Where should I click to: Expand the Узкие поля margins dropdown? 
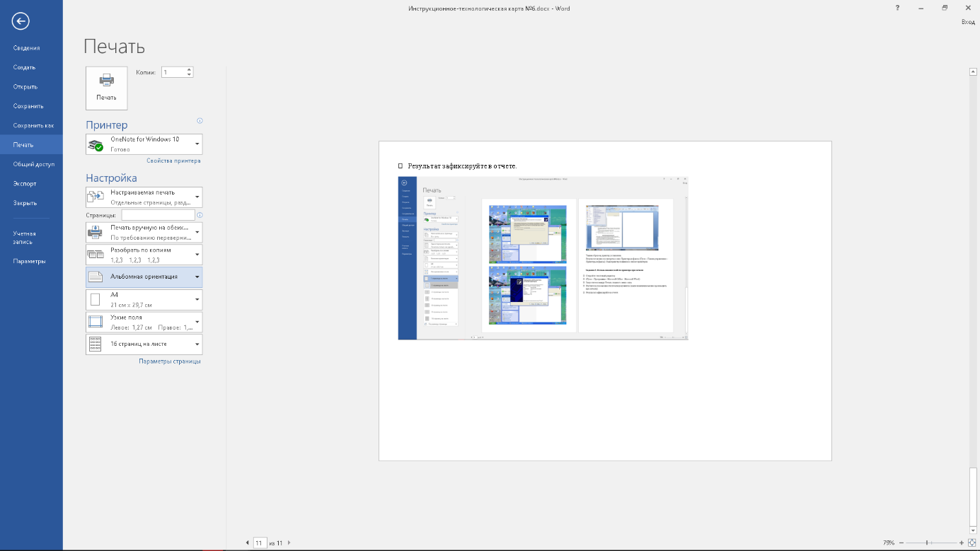(x=144, y=323)
